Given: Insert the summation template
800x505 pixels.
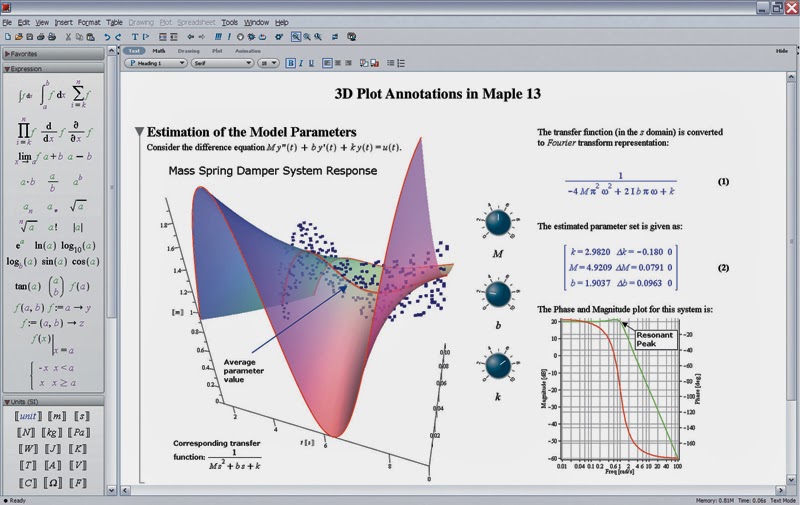Looking at the screenshot, I should [81, 94].
